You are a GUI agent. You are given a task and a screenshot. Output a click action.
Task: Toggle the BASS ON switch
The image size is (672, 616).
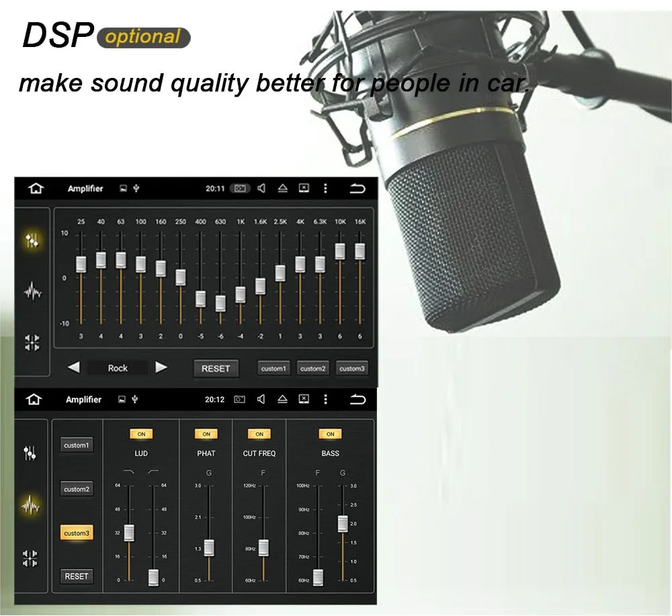pyautogui.click(x=331, y=434)
